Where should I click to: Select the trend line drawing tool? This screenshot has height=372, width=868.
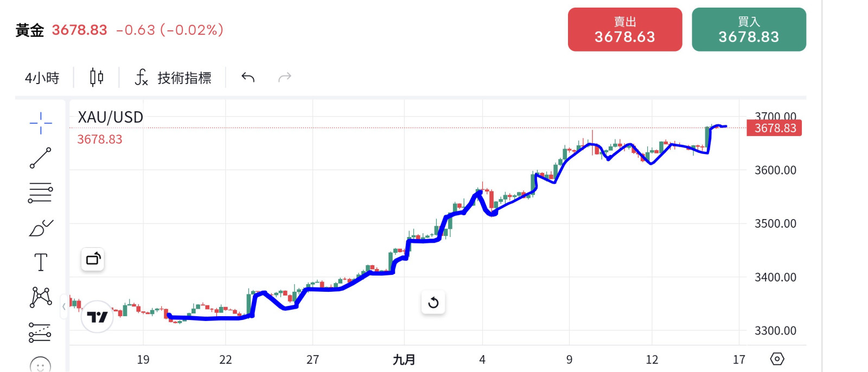[x=41, y=158]
